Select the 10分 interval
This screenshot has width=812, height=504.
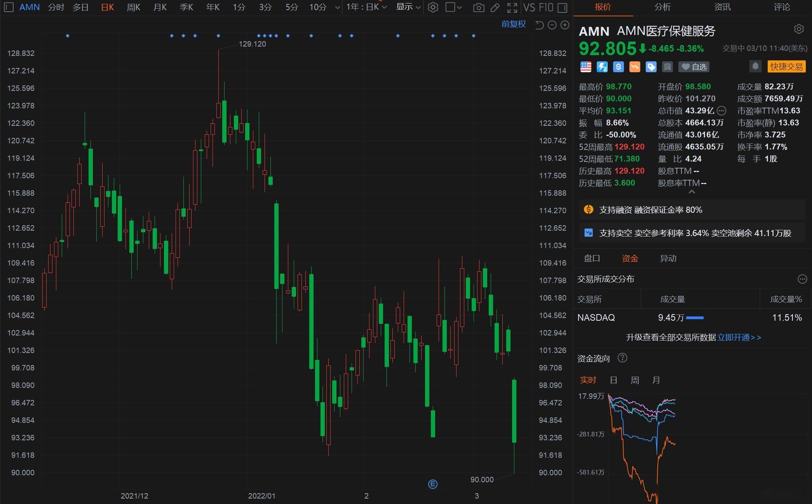318,7
